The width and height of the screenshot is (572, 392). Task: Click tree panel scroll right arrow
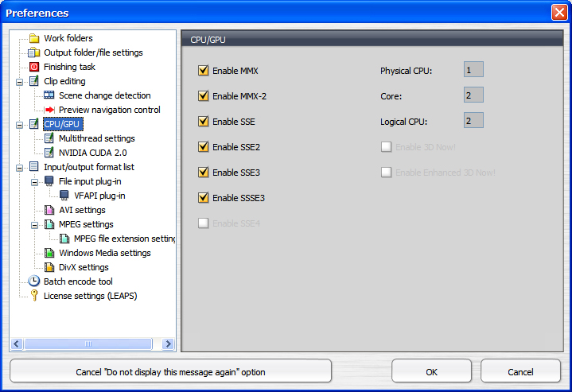168,343
